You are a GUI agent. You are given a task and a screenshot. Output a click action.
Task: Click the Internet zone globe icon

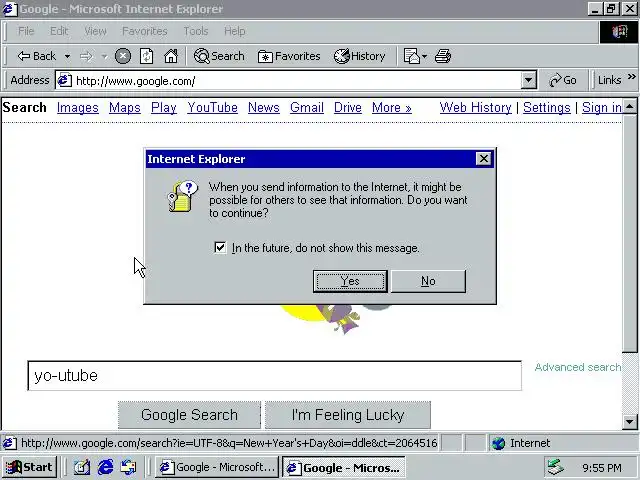[x=498, y=443]
